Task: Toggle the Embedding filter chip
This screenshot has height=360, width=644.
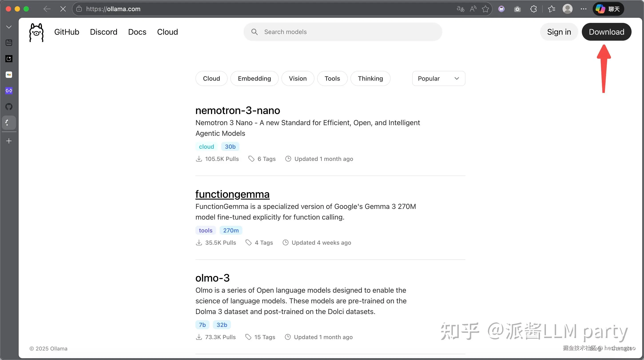Action: (254, 78)
